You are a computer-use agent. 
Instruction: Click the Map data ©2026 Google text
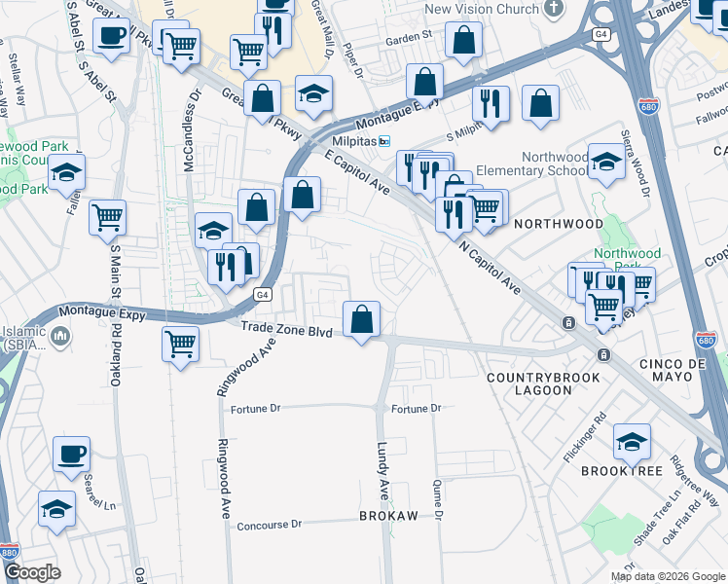click(669, 577)
